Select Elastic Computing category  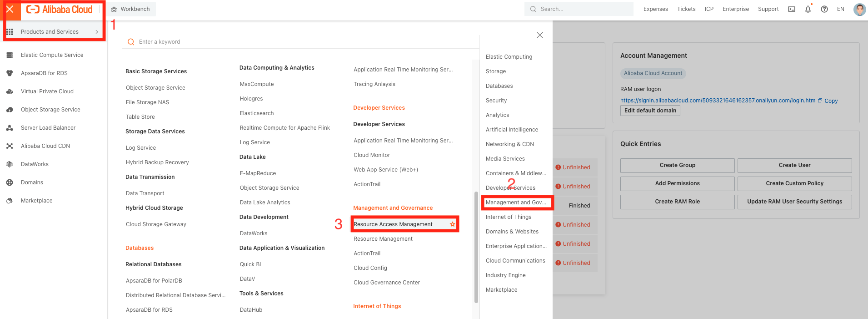click(x=509, y=57)
